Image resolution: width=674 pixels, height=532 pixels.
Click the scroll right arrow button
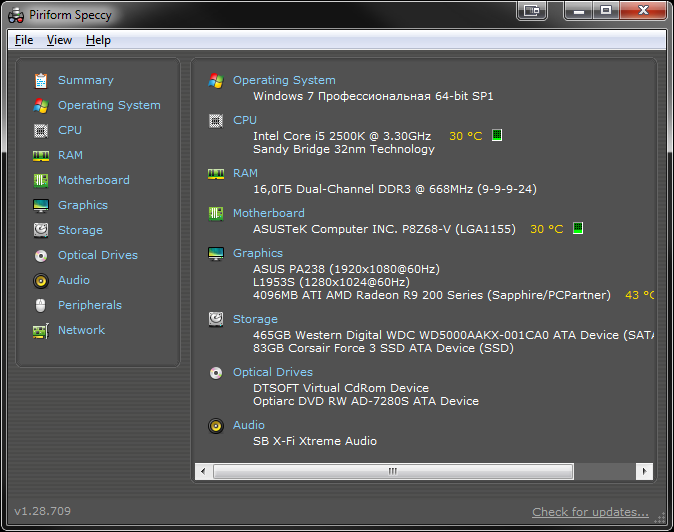tap(644, 471)
